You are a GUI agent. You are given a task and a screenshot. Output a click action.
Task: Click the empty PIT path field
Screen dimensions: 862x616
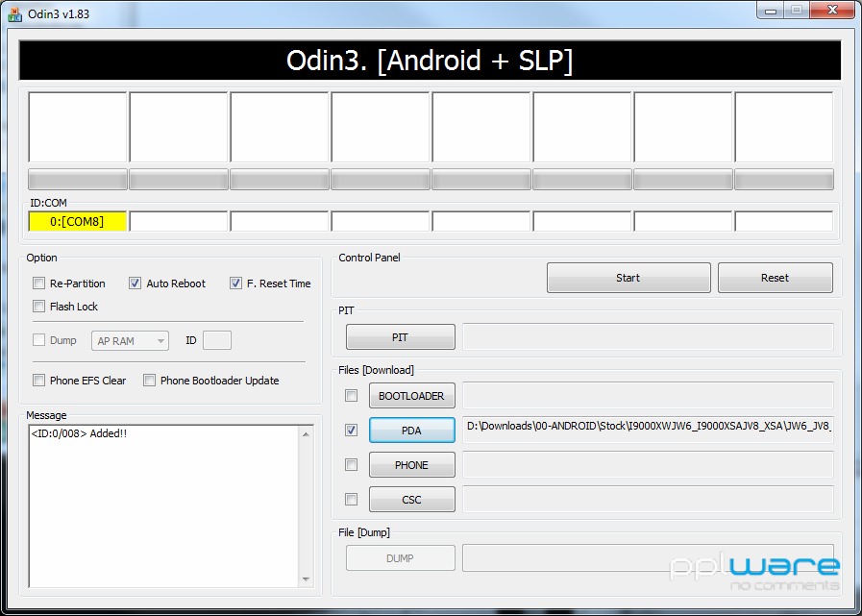tap(648, 336)
